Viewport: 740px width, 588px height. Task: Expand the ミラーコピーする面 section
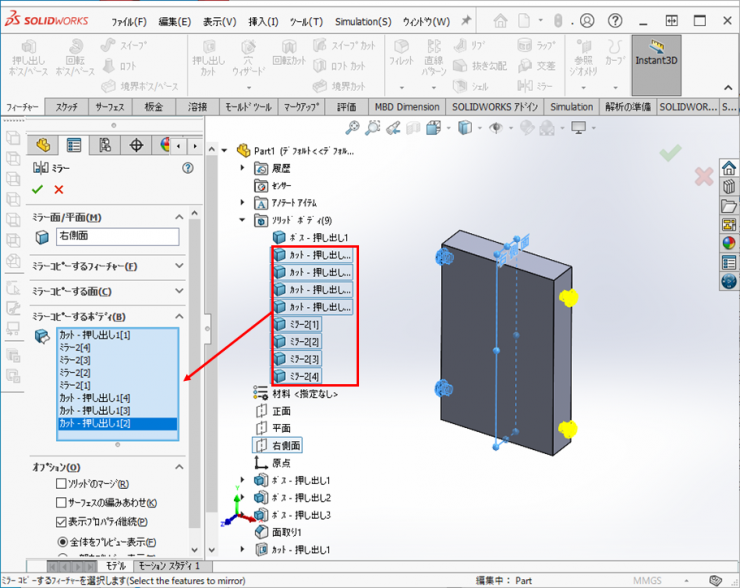click(x=179, y=292)
